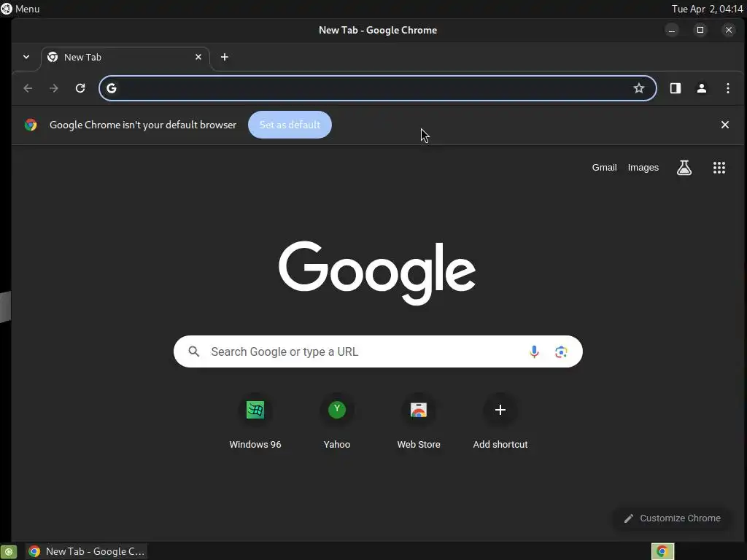The width and height of the screenshot is (747, 560).
Task: Click the Chrome logo in the notification bar
Action: click(31, 125)
